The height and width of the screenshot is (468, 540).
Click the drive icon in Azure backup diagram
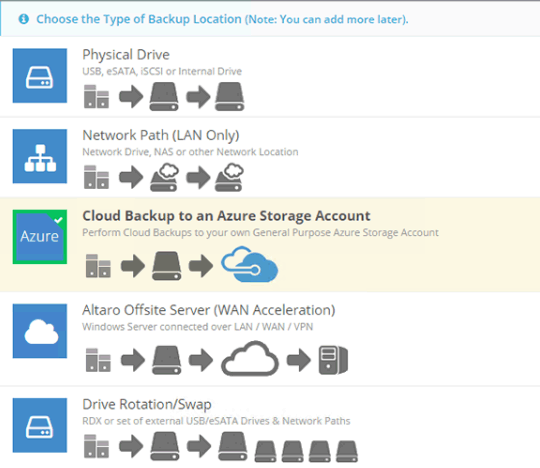click(167, 266)
